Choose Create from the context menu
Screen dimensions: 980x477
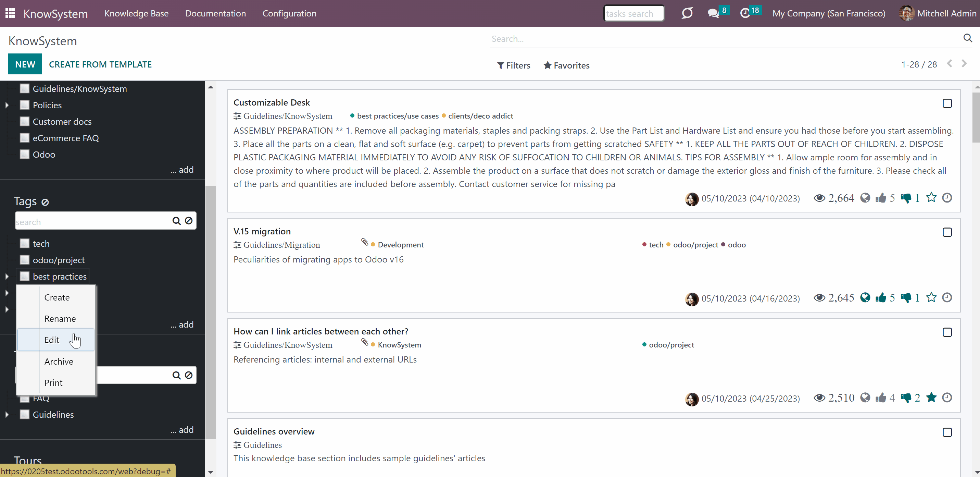tap(56, 297)
